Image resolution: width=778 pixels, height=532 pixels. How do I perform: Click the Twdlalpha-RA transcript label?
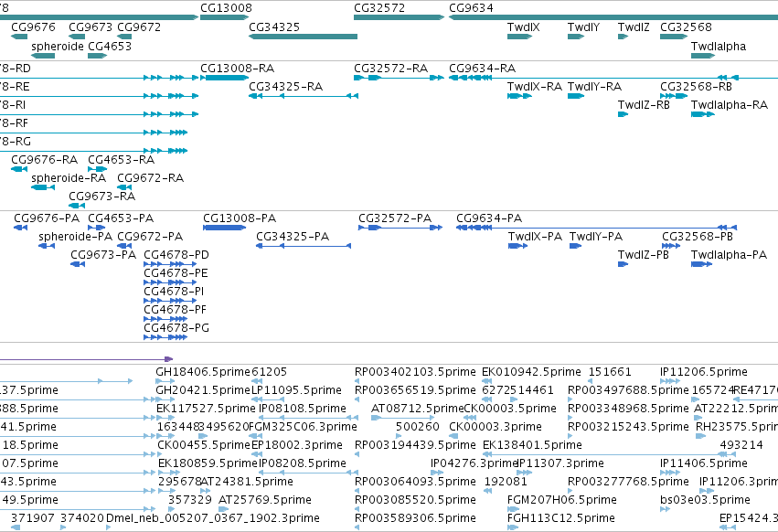pos(730,105)
